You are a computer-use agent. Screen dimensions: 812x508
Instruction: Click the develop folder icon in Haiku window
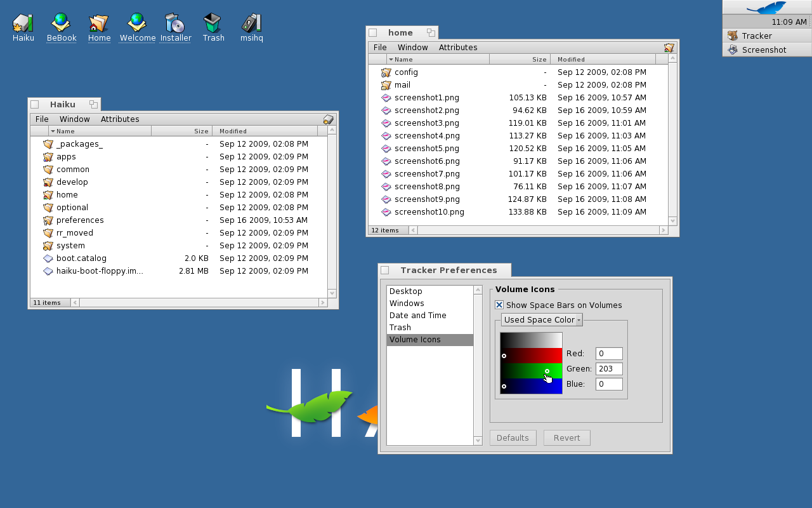pyautogui.click(x=48, y=182)
